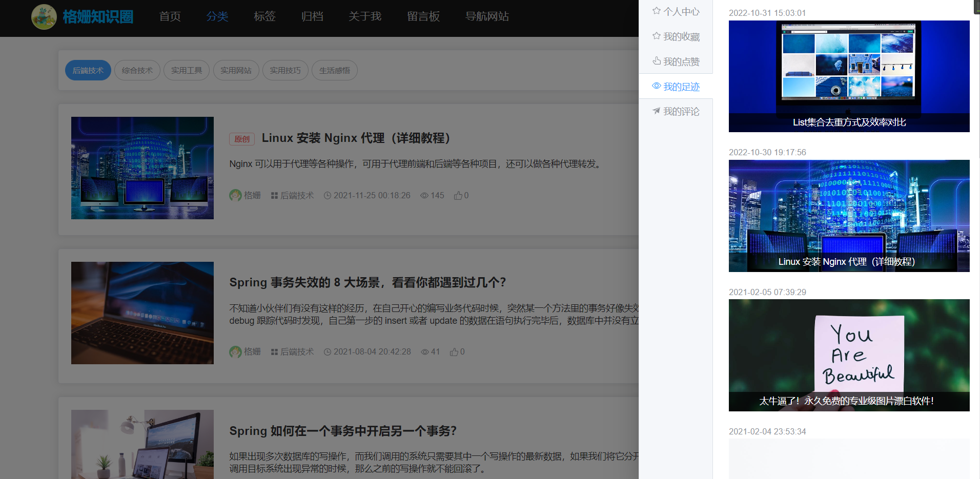The width and height of the screenshot is (980, 479).
Task: Click the eye view-count icon beside 145
Action: pyautogui.click(x=424, y=196)
